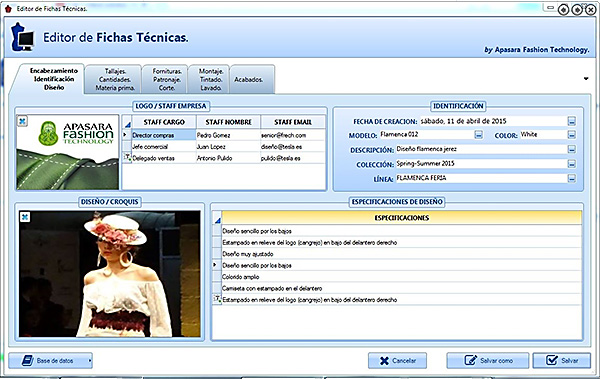Select the new-row marker in staff table
The height and width of the screenshot is (379, 600).
point(127,158)
